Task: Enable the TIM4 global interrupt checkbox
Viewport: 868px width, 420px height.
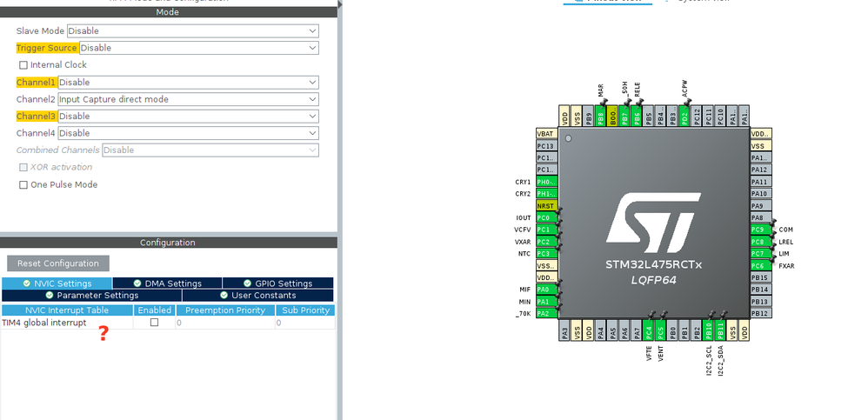Action: point(155,322)
